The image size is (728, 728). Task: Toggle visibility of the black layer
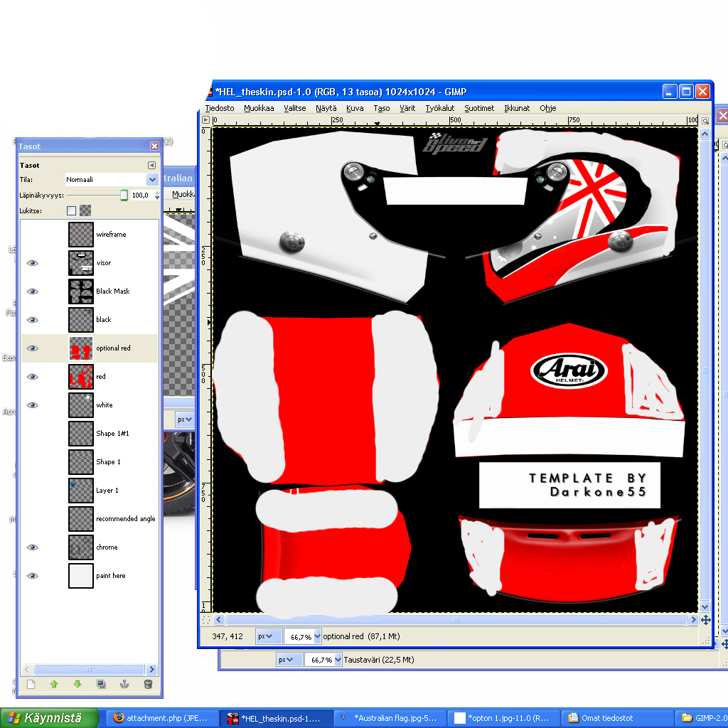point(32,320)
